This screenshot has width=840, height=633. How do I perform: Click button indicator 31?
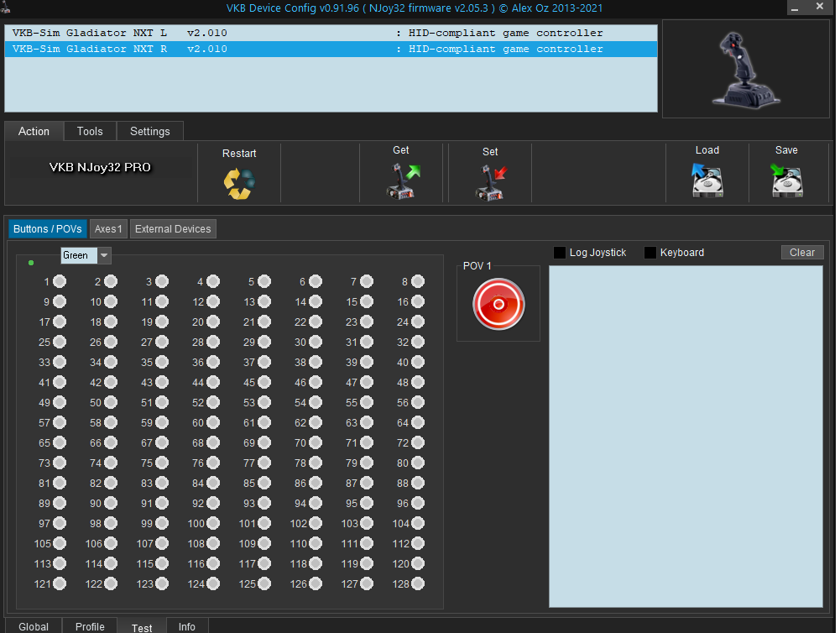[x=367, y=342]
